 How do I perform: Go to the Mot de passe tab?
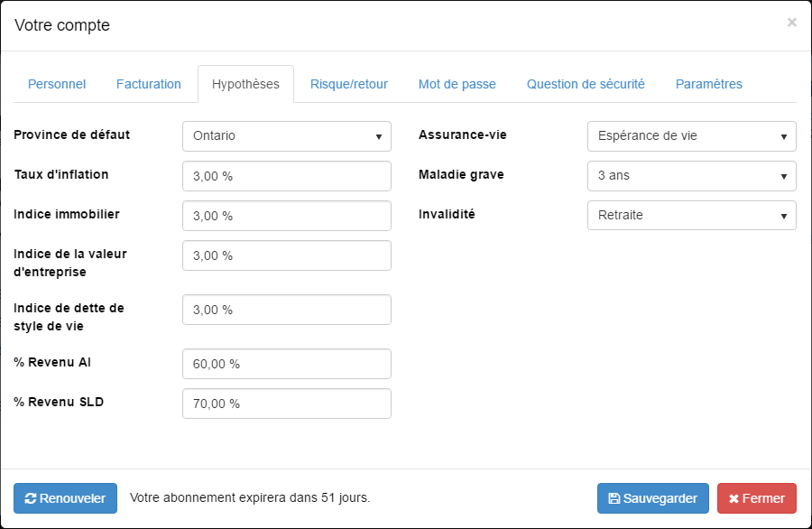457,84
